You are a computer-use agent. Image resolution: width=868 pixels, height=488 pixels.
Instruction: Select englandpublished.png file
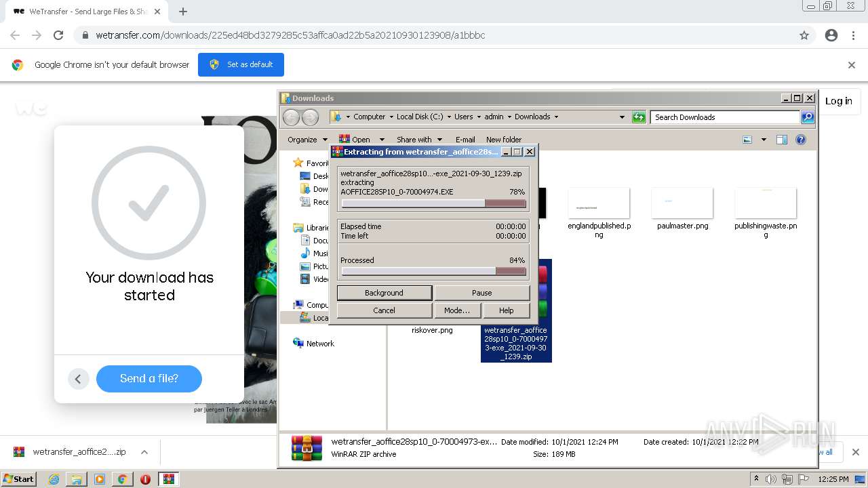pyautogui.click(x=599, y=213)
